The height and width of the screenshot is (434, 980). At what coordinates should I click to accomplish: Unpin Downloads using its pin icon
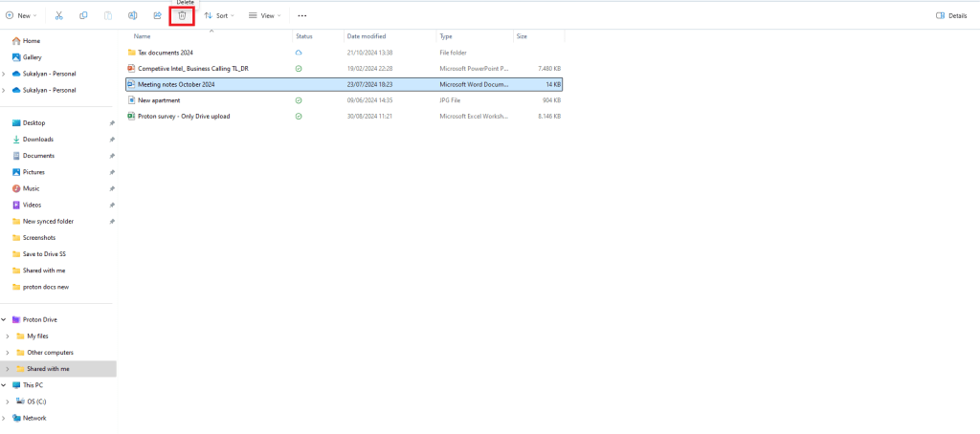click(x=111, y=140)
